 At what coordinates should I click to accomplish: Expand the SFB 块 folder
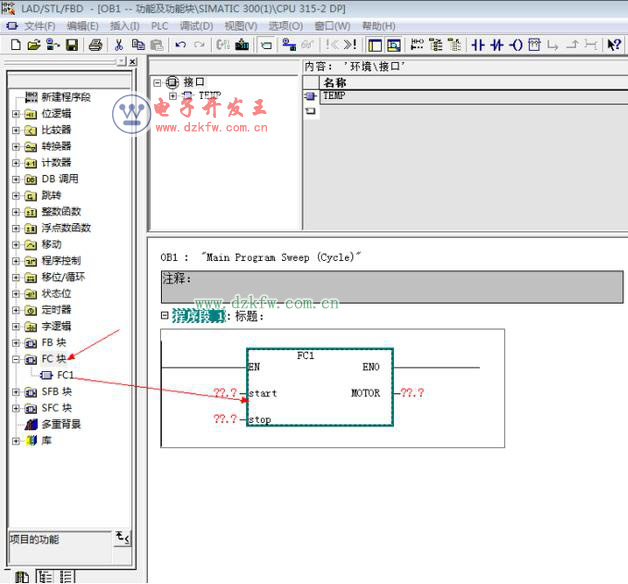[16, 392]
